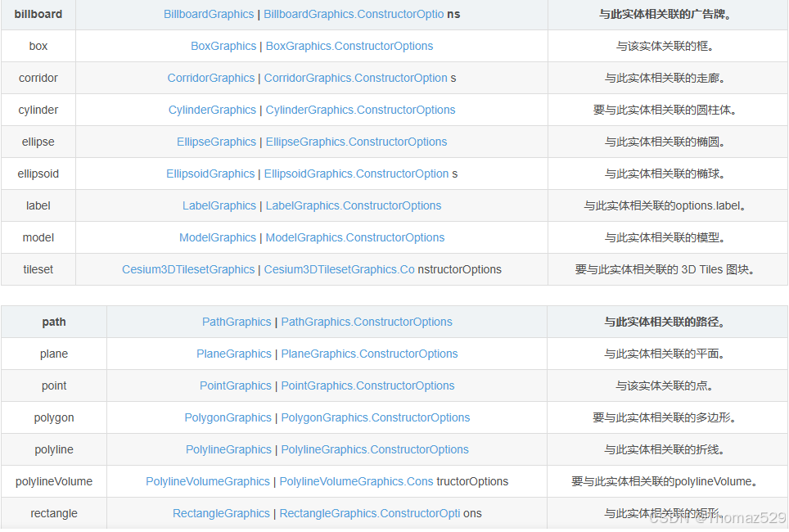The height and width of the screenshot is (532, 789).
Task: Open the PathGraphics.ConstructorOptions link
Action: coord(367,322)
